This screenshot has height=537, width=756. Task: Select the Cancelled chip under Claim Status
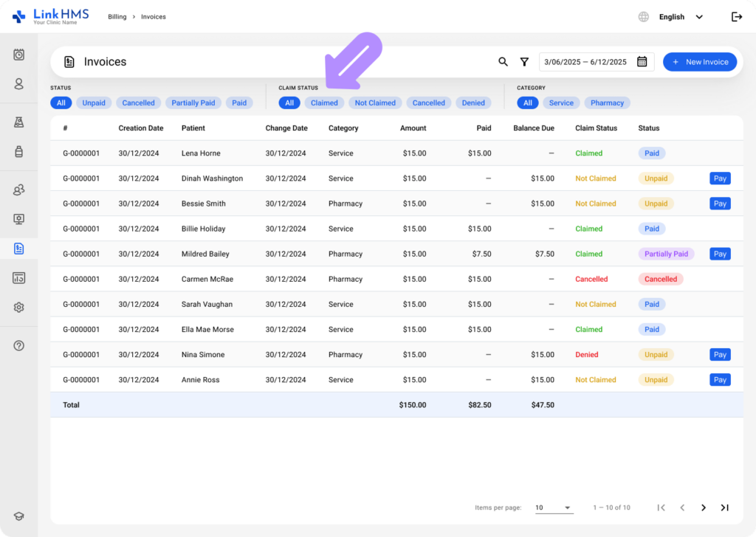429,103
